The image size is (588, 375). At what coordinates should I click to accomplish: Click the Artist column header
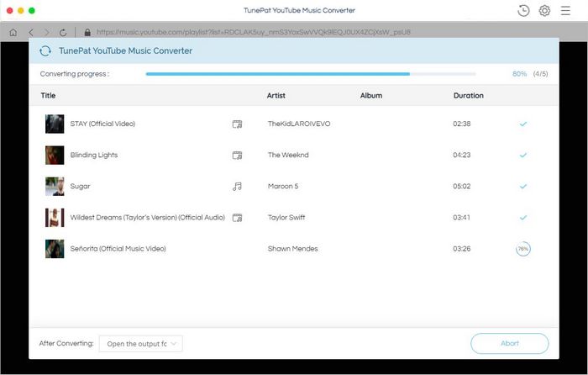click(276, 95)
